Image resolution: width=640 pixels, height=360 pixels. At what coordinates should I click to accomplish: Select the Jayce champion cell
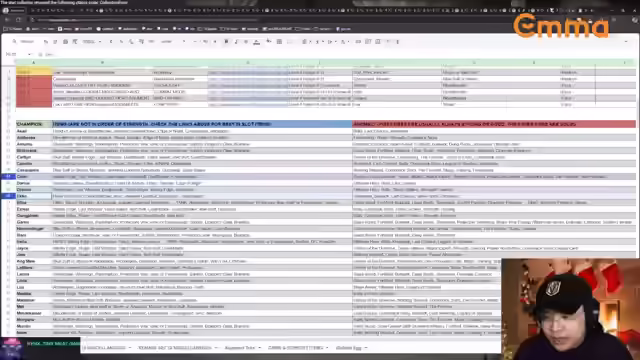point(34,248)
